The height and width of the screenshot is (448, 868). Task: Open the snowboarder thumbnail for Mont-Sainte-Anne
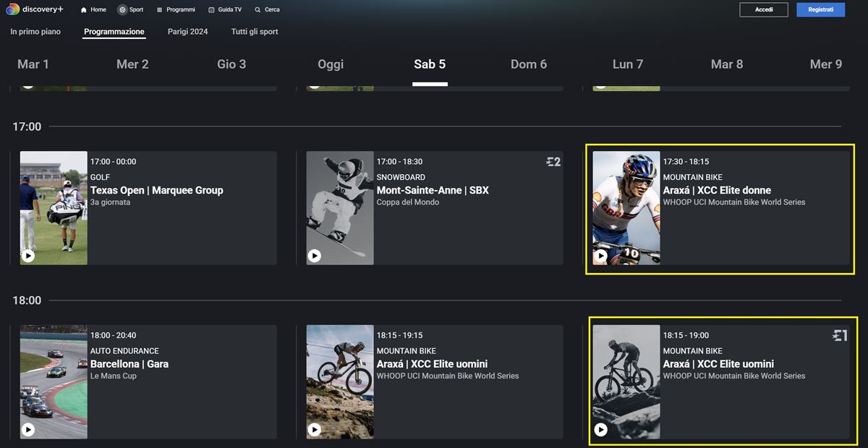click(340, 207)
